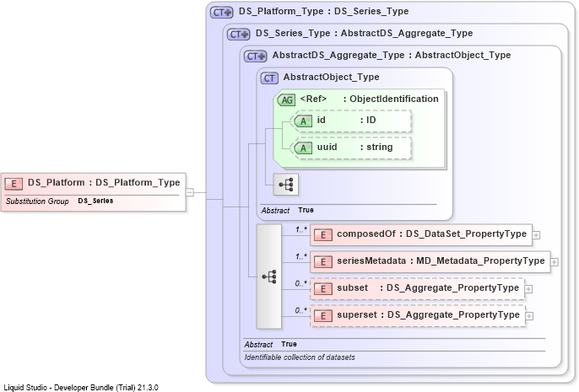Select DS_Series_Type : AbstractDS_Aggregate_Type header
Viewport: 579px width, 392px height.
364,33
